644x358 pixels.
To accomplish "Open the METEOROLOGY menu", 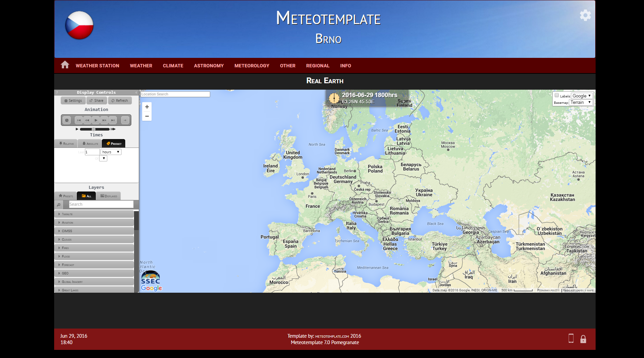I will [x=252, y=66].
